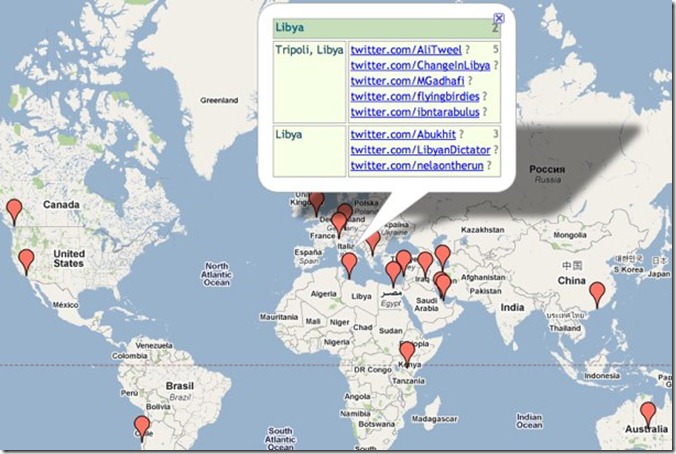Image resolution: width=676 pixels, height=454 pixels.
Task: Click the Thailand map label
Action: [565, 328]
